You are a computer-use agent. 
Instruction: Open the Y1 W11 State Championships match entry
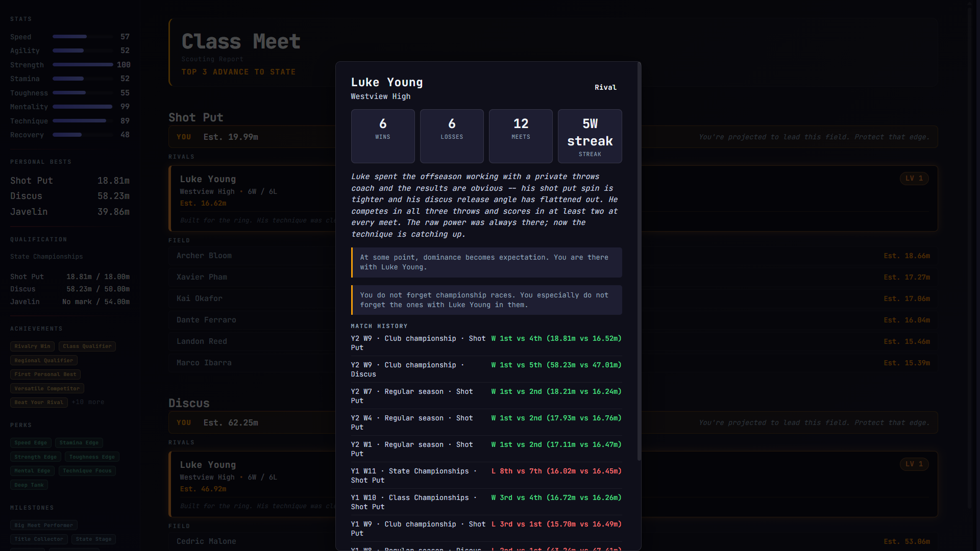[x=486, y=475]
